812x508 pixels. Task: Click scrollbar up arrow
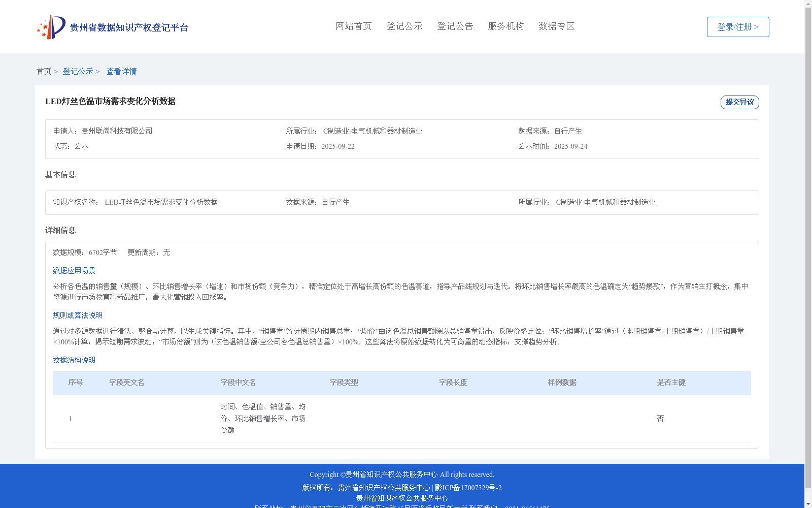[808, 4]
